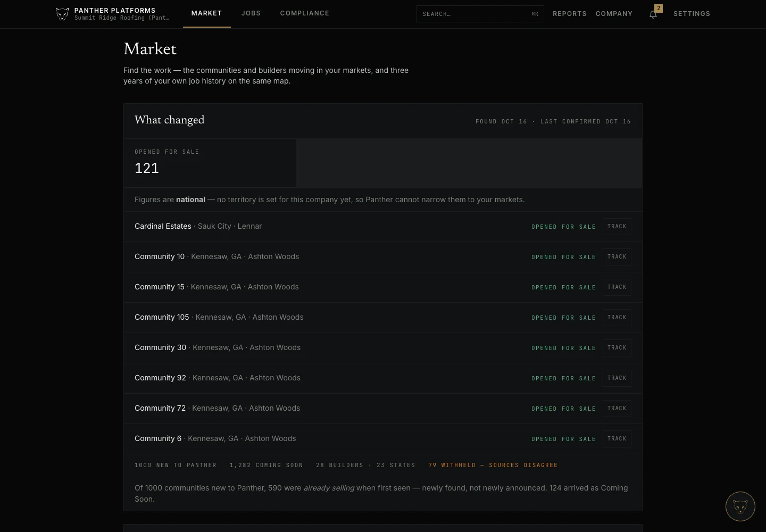Track Community 105
Screen dimensions: 766x532
pos(617,318)
